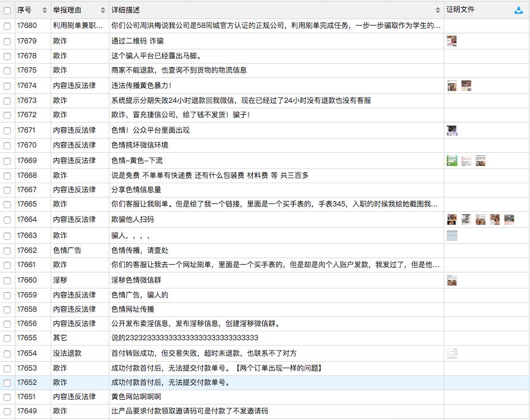Tick the checkbox for row 17669

[7, 161]
